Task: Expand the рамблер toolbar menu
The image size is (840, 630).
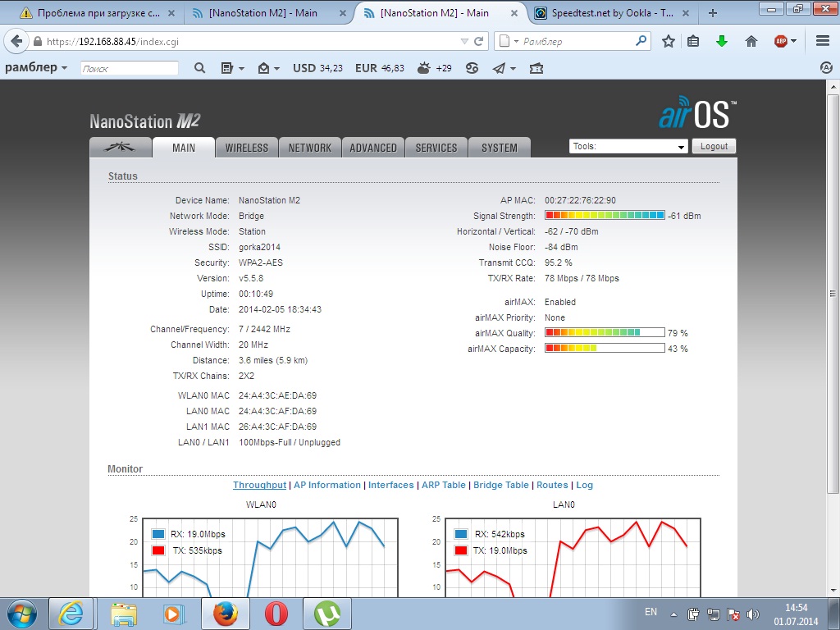Action: 36,68
